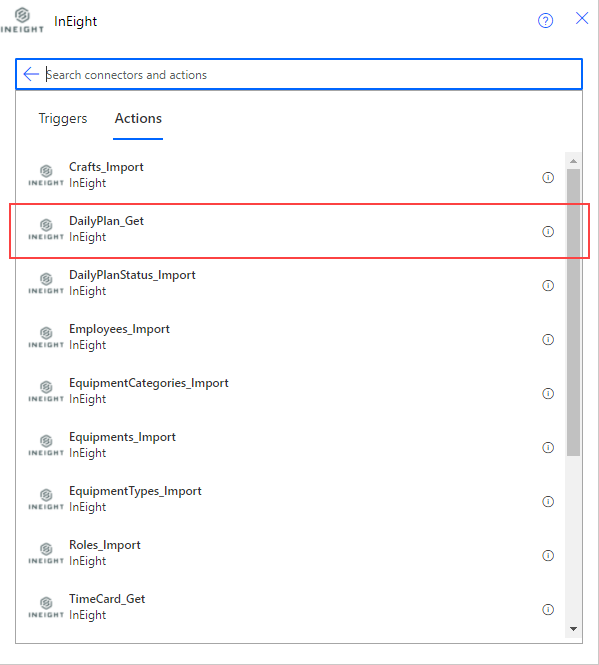This screenshot has height=665, width=599.
Task: Show info for Roles_Import action
Action: [x=548, y=555]
